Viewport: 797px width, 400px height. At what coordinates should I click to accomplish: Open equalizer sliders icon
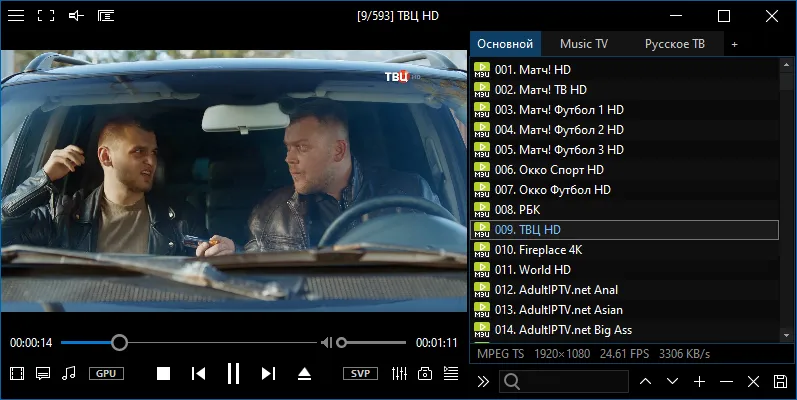click(x=400, y=374)
